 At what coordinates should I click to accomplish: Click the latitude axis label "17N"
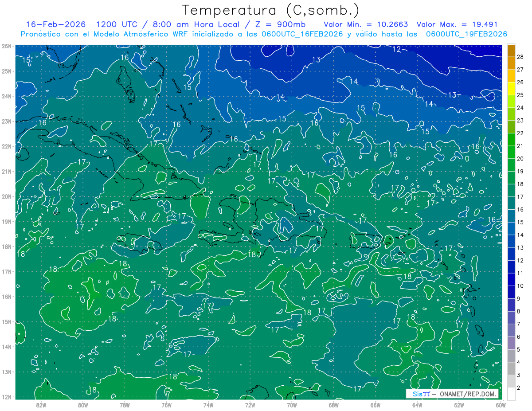pos(7,271)
